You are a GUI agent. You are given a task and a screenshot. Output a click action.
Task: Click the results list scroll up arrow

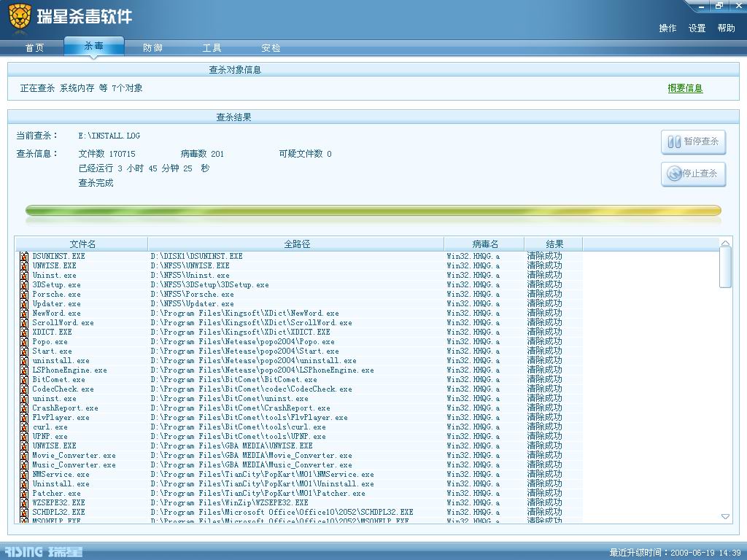click(725, 244)
